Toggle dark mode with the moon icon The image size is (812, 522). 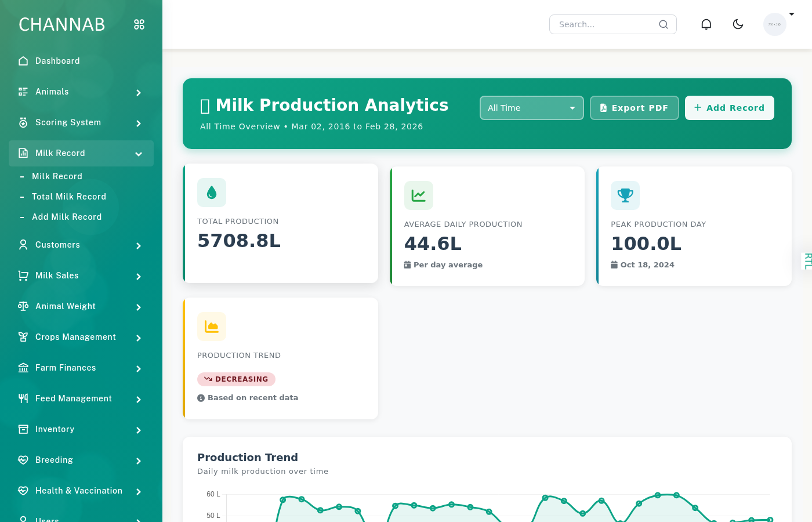tap(738, 24)
